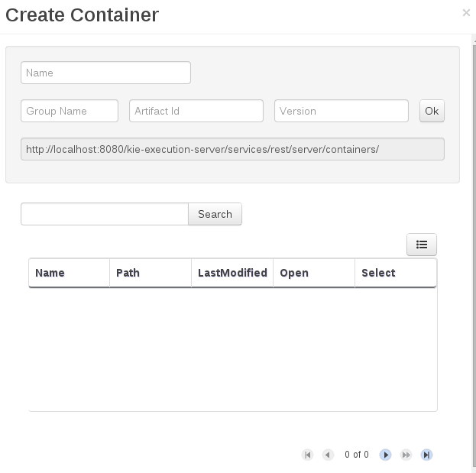
Task: Focus the Group Name field
Action: coord(70,111)
